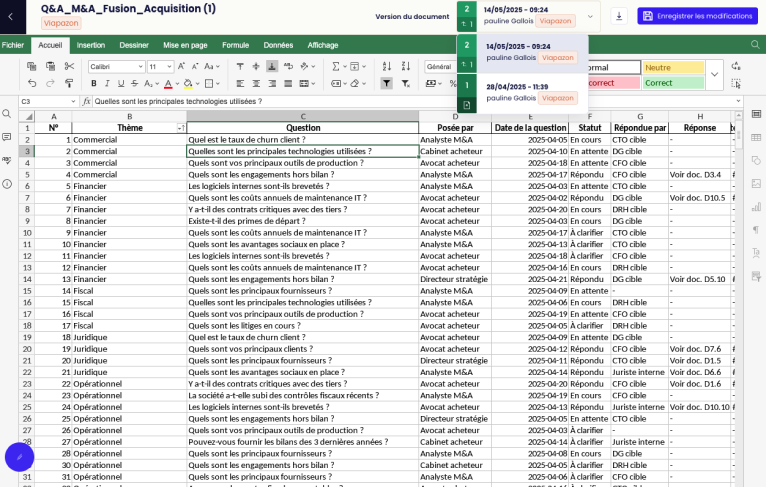The height and width of the screenshot is (487, 766).
Task: Open the document version dropdown chevron
Action: point(590,16)
